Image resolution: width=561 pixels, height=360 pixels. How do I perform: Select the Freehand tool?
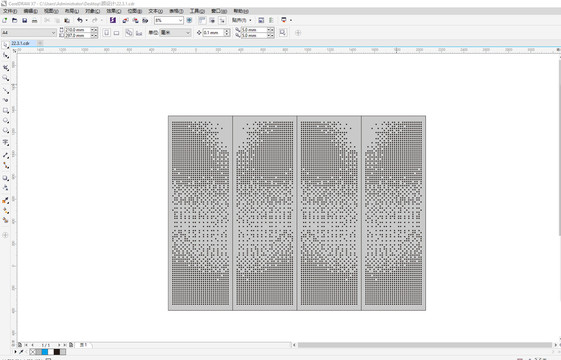tap(5, 91)
